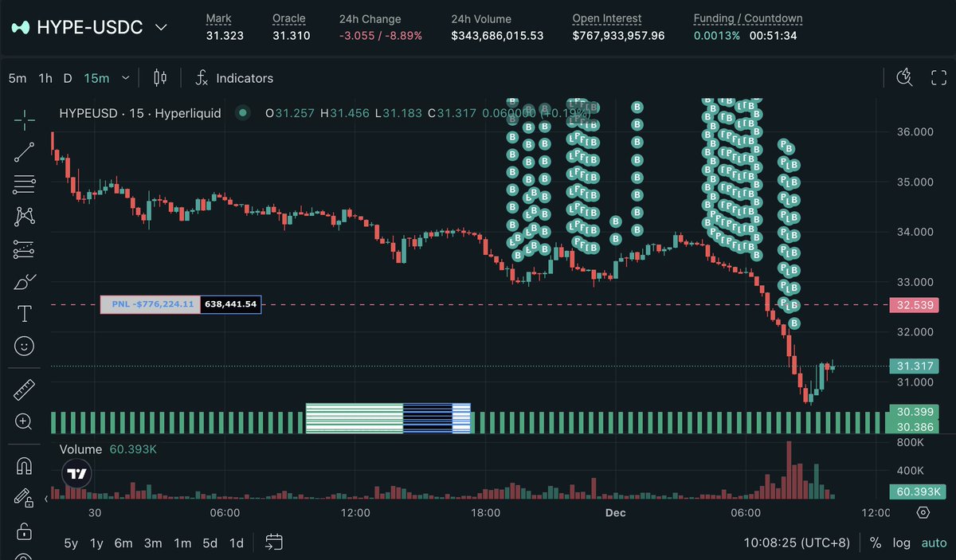The image size is (956, 560).
Task: Select the ruler measure tool
Action: (23, 389)
